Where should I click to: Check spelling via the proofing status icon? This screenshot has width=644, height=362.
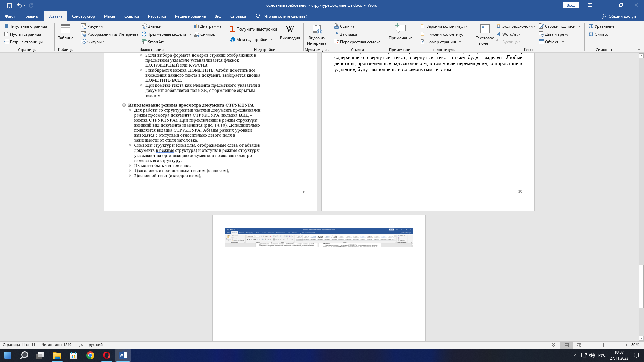pyautogui.click(x=80, y=345)
